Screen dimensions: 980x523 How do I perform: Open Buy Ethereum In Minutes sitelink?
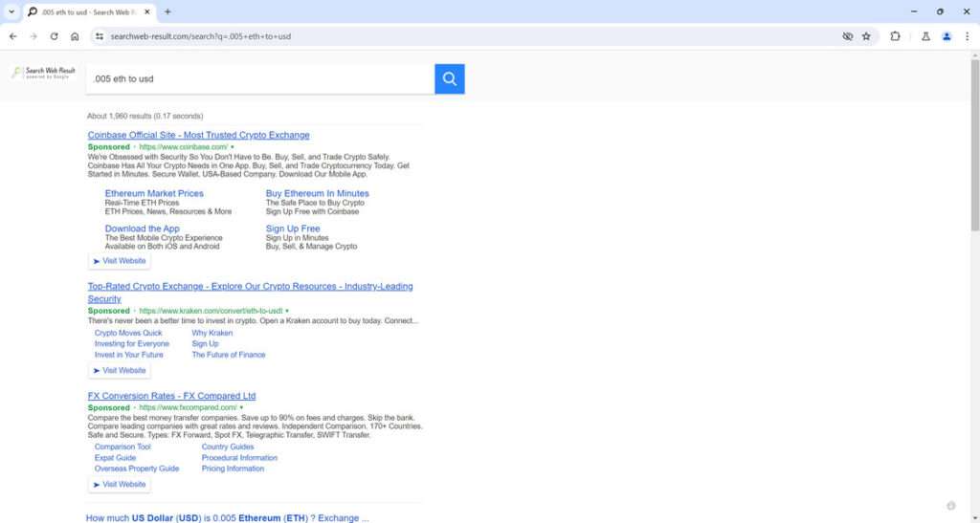(x=318, y=193)
